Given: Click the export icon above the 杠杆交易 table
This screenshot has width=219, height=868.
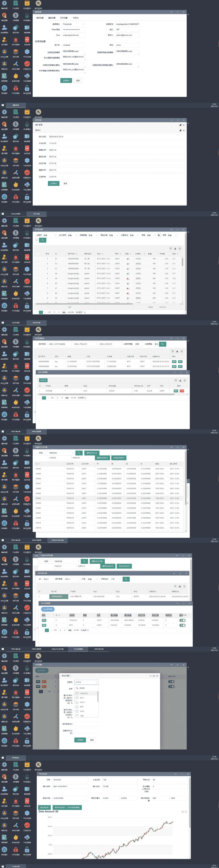Looking at the screenshot, I should 175,248.
